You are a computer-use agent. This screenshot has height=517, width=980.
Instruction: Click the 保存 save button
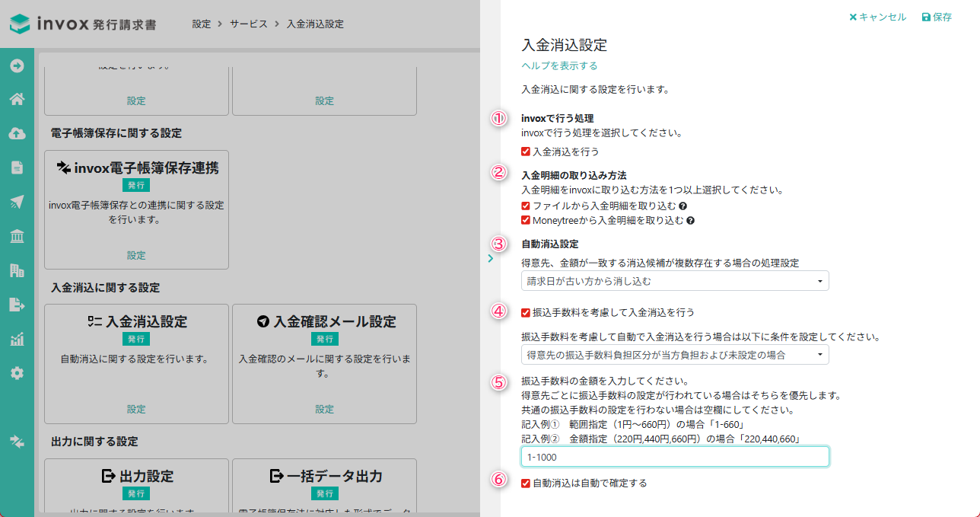point(937,17)
